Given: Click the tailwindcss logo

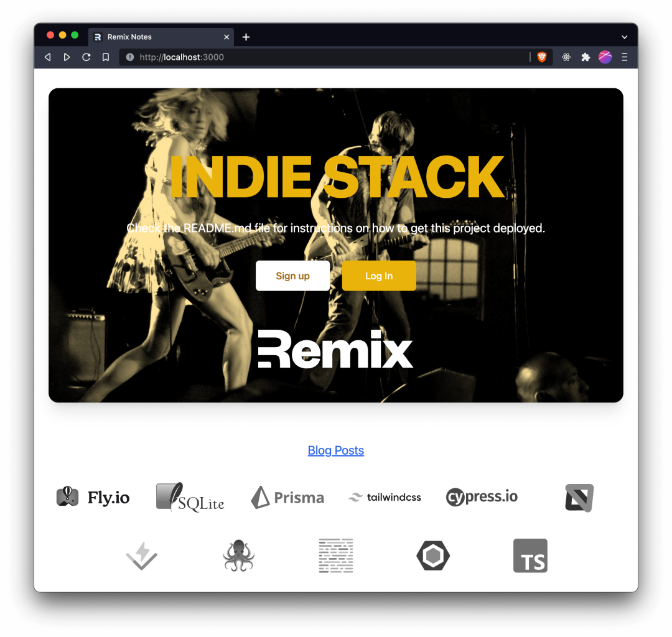Looking at the screenshot, I should [385, 497].
